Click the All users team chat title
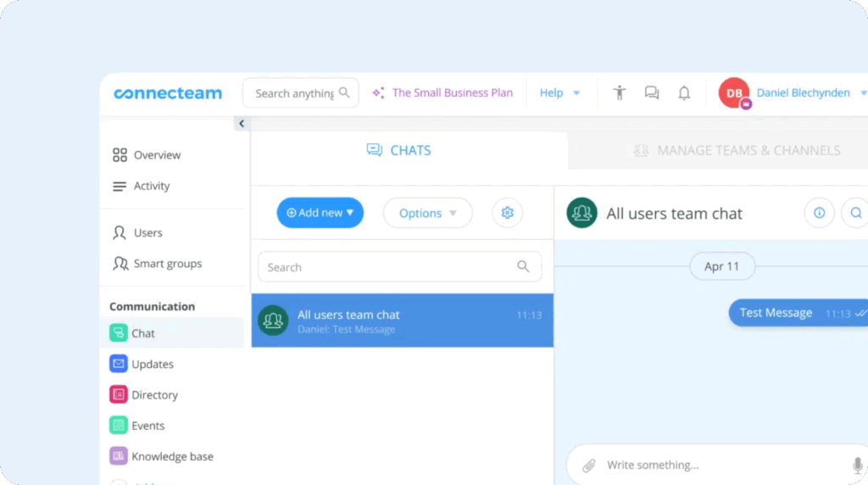 pos(674,213)
